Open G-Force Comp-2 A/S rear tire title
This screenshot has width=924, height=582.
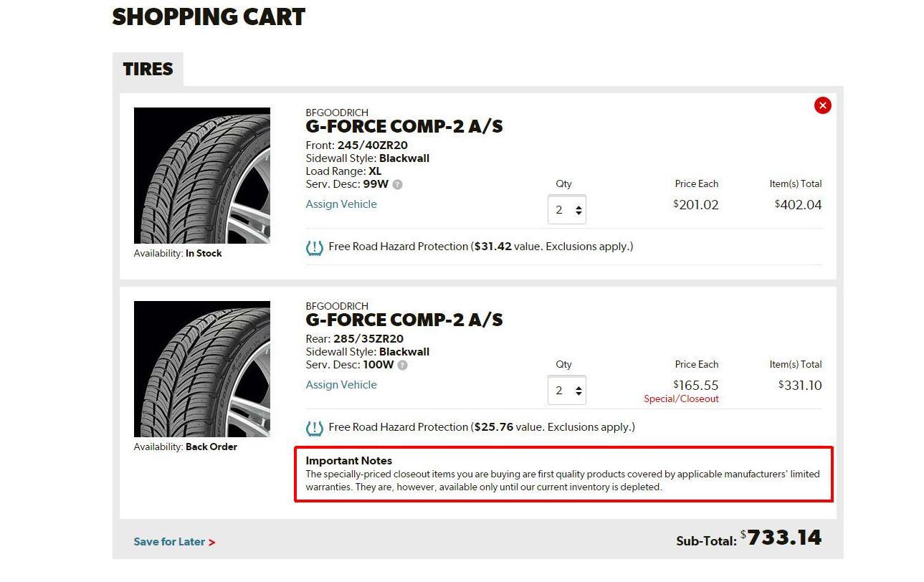point(404,320)
